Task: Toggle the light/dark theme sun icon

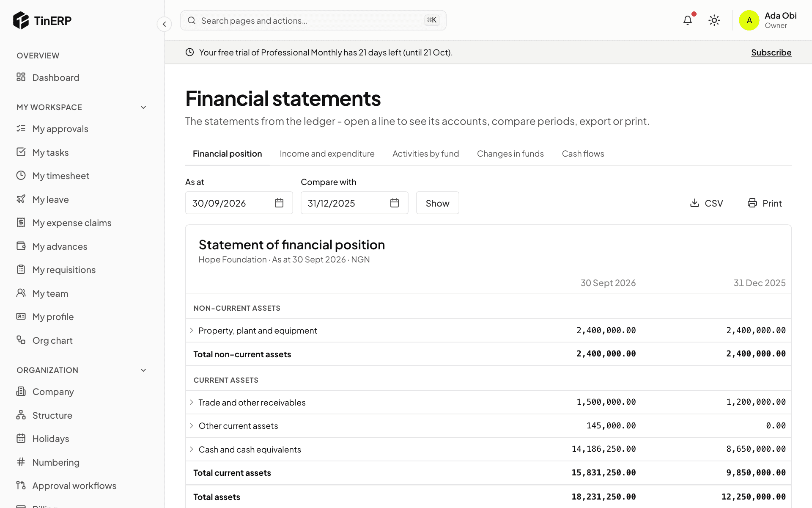Action: coord(714,20)
